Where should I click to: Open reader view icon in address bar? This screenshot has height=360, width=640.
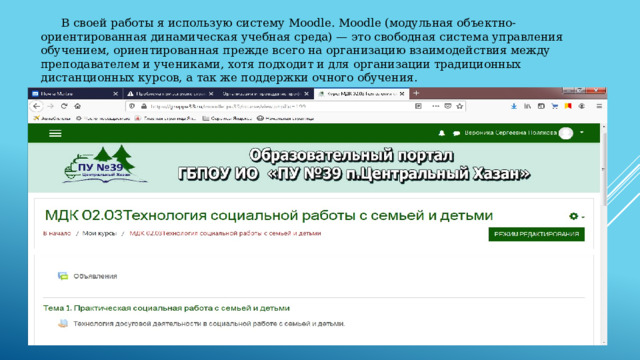(x=418, y=106)
